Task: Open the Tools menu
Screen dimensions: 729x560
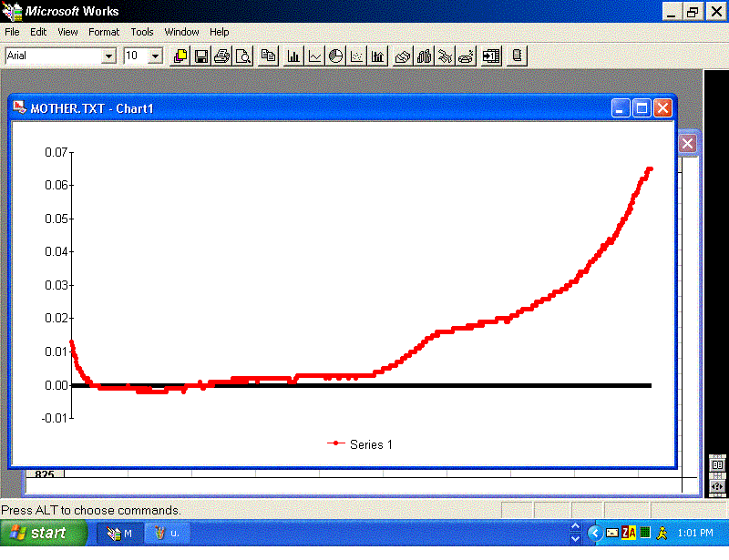Action: click(142, 32)
